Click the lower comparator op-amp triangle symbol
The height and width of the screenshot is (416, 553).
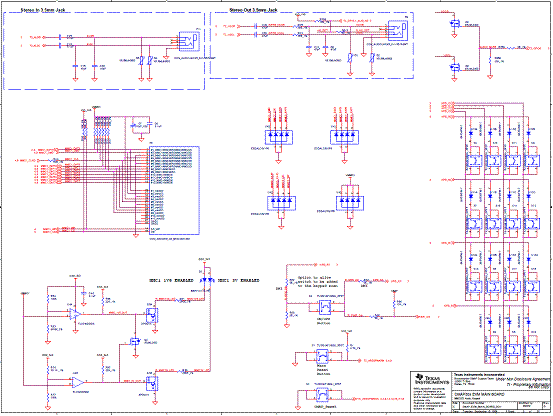pos(78,382)
